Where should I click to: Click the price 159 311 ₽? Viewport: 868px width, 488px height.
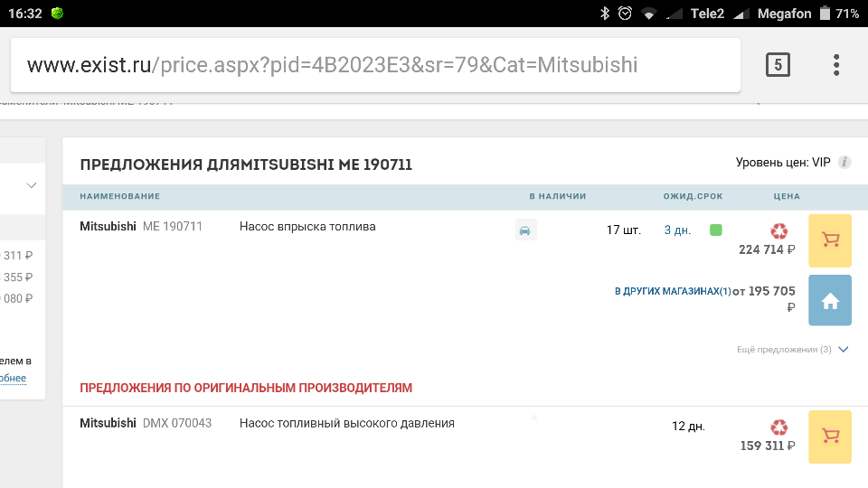click(x=768, y=446)
